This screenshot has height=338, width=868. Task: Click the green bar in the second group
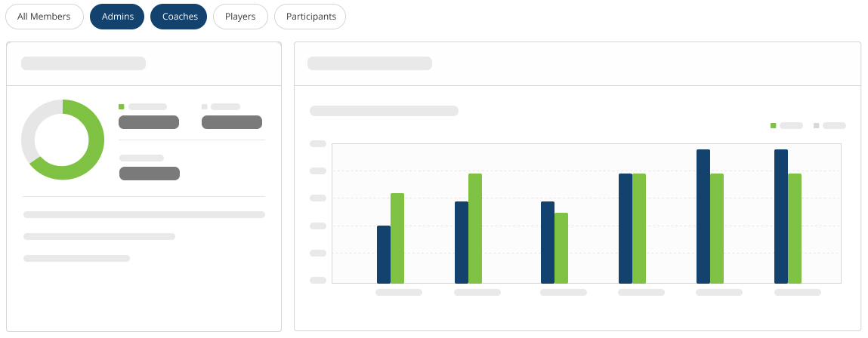475,228
